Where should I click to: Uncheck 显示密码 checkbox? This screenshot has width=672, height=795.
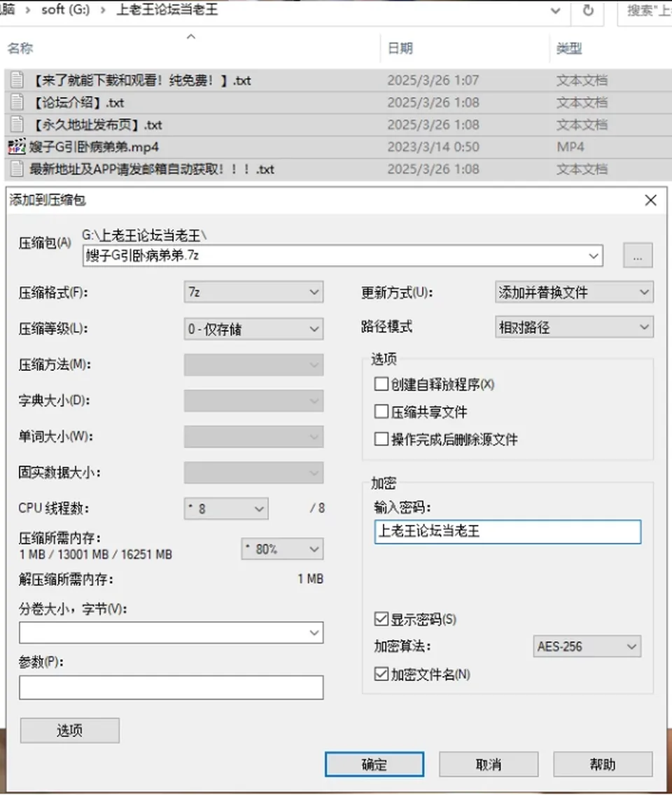click(x=381, y=619)
